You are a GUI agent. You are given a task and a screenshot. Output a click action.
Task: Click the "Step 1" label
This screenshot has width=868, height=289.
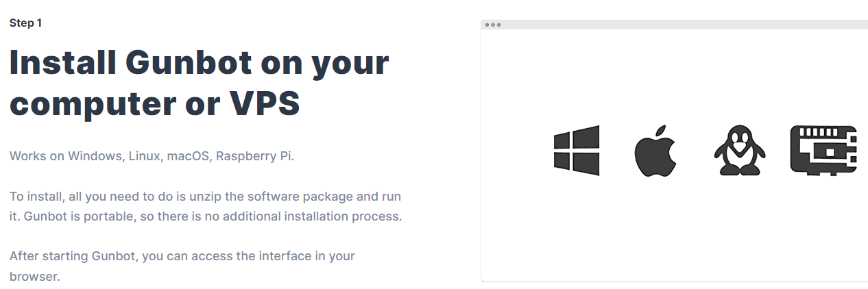pyautogui.click(x=25, y=23)
